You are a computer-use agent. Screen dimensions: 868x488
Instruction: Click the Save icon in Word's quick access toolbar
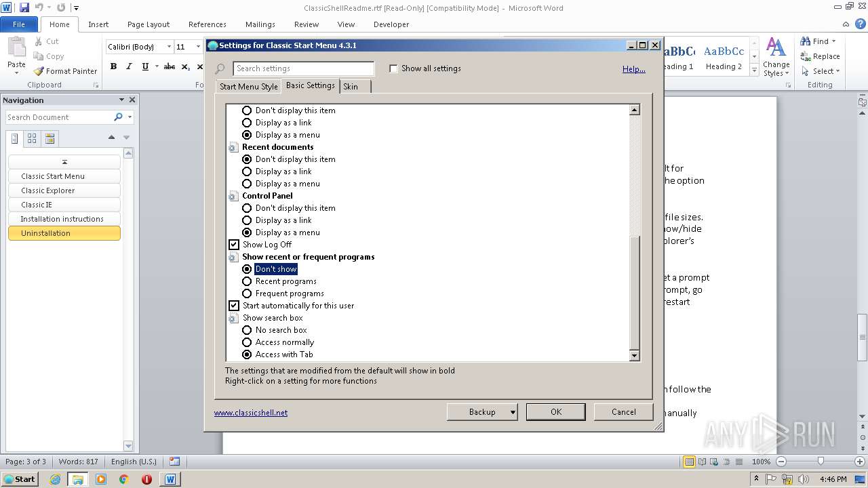point(24,7)
